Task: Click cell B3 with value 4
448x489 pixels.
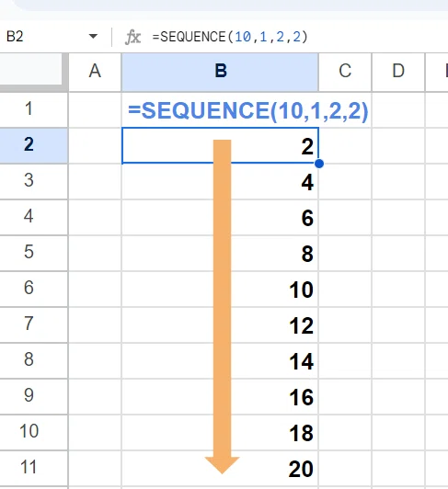Action: [220, 181]
